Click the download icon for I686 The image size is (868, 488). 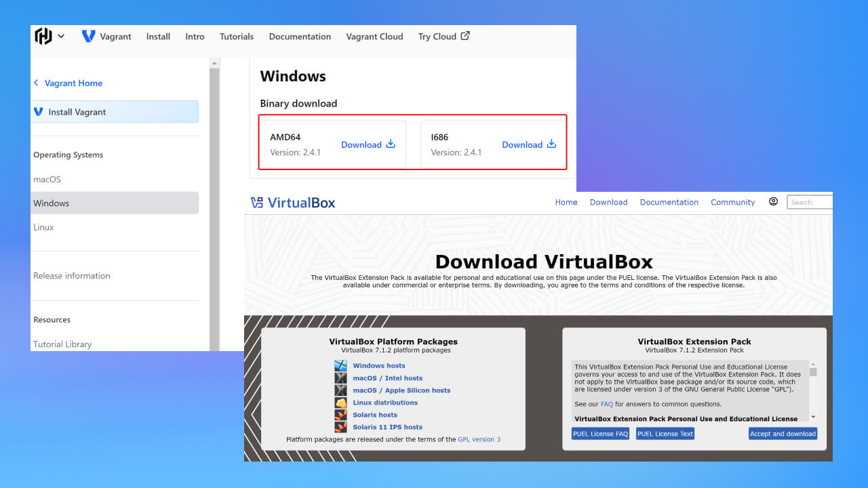point(551,144)
